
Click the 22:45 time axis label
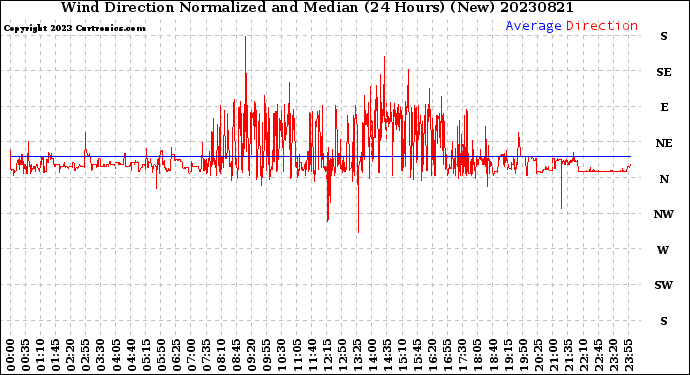point(599,355)
